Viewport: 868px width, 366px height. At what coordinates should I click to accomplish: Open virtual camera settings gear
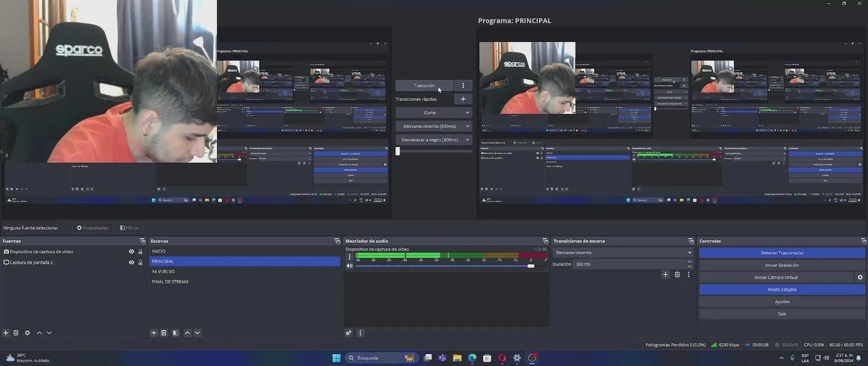(860, 278)
